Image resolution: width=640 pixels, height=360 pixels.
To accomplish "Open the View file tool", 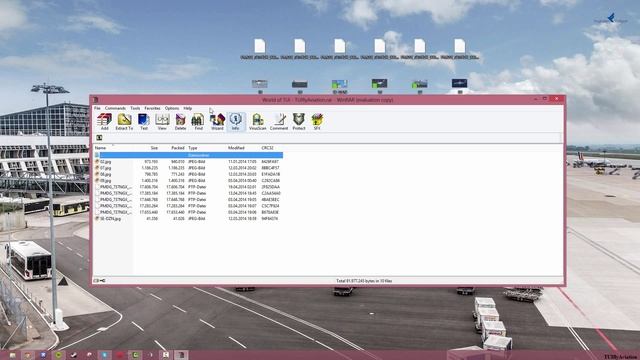I will [162, 122].
